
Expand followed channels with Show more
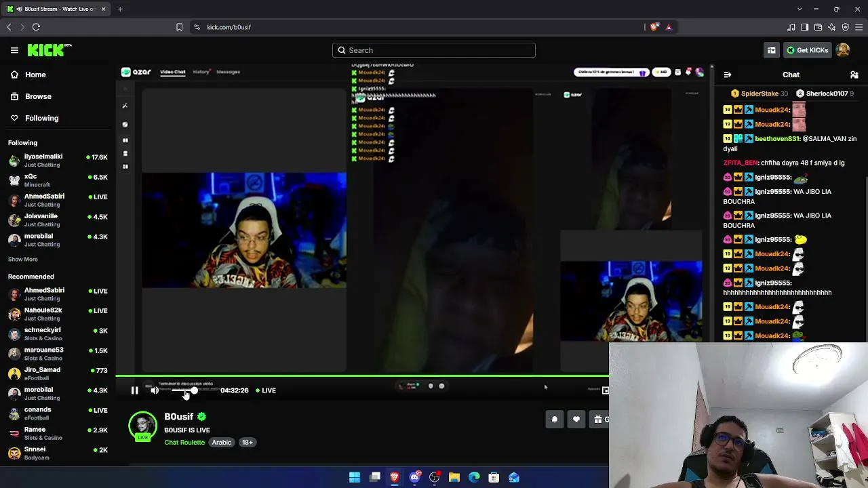23,259
